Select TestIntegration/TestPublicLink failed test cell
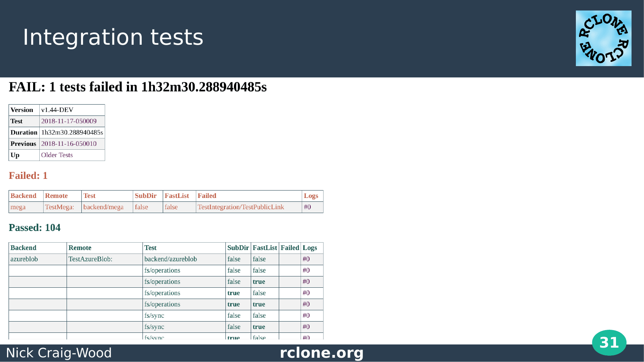 [249, 207]
